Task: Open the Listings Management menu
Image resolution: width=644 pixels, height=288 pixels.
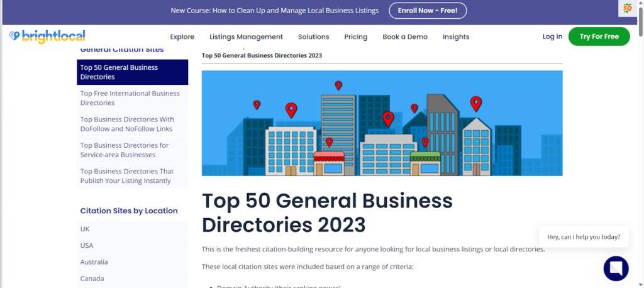Action: tap(246, 36)
